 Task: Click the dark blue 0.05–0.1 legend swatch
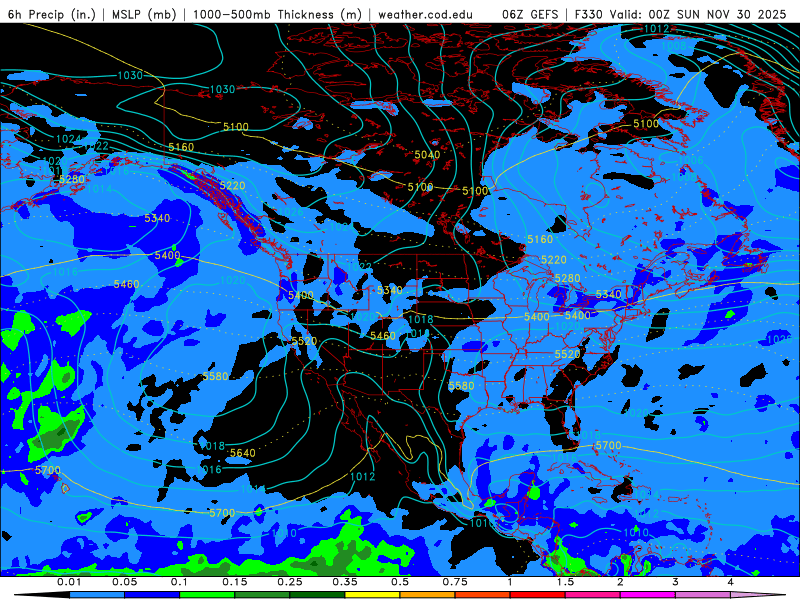152,595
